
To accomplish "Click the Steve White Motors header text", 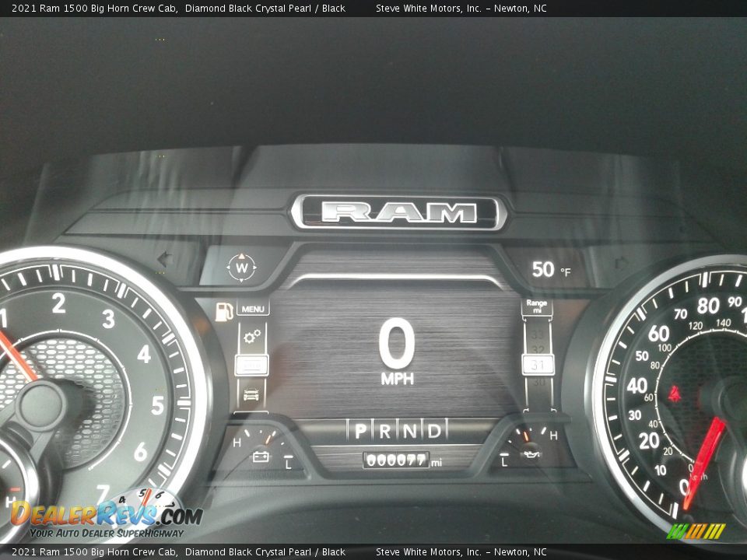I will point(461,8).
